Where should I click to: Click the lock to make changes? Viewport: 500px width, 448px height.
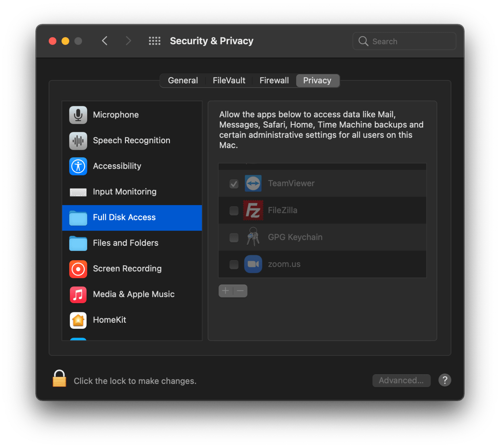point(59,380)
